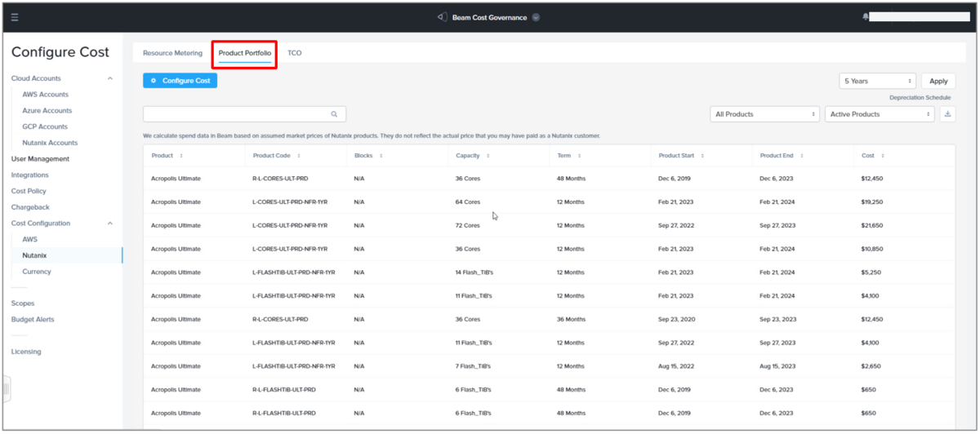
Task: Open AWS Accounts in sidebar
Action: [45, 95]
